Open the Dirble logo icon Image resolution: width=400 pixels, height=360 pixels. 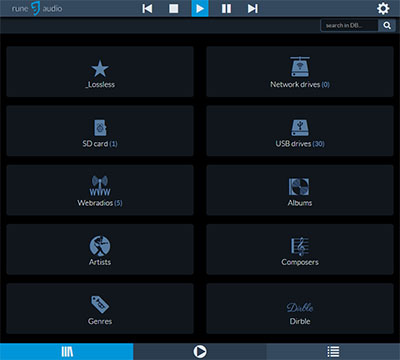300,308
